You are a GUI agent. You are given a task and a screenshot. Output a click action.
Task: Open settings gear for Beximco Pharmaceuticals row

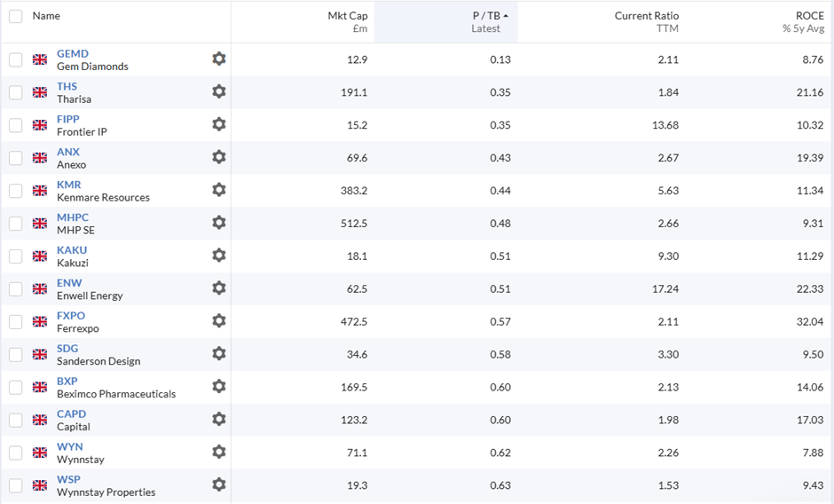pyautogui.click(x=218, y=386)
